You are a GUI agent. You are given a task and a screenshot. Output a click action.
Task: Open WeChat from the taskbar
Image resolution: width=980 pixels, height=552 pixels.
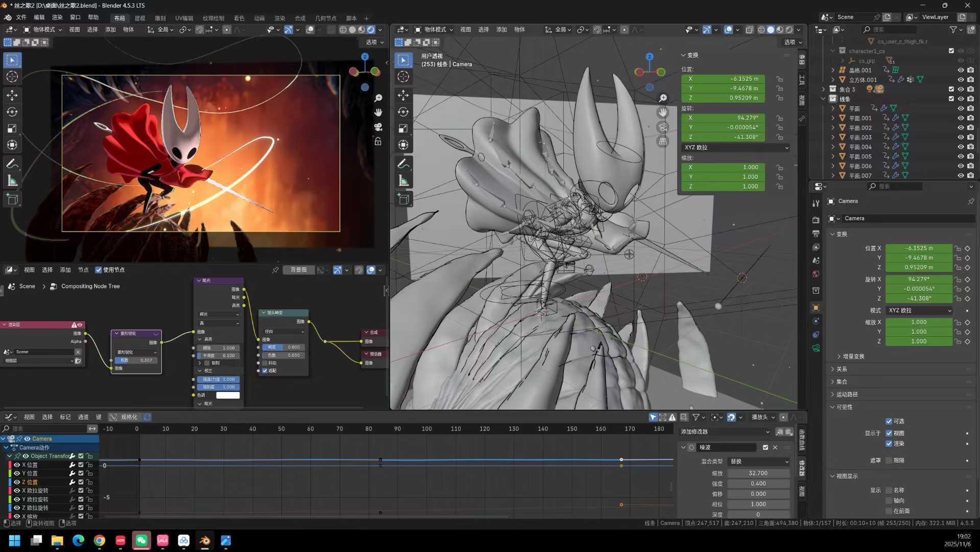point(141,540)
